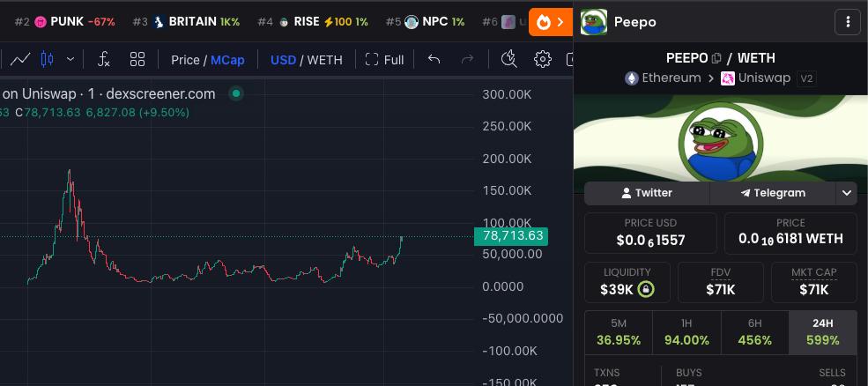
Task: Open the chart layout grid icon
Action: coord(137,59)
